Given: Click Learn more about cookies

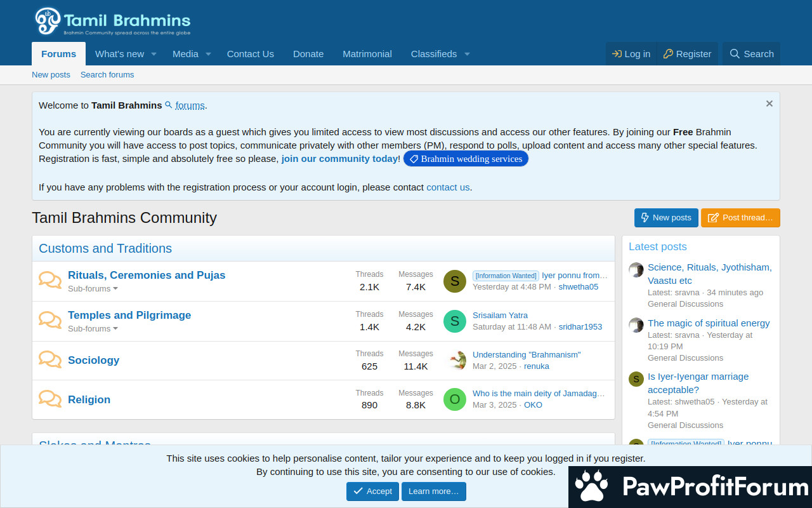Looking at the screenshot, I should tap(434, 491).
